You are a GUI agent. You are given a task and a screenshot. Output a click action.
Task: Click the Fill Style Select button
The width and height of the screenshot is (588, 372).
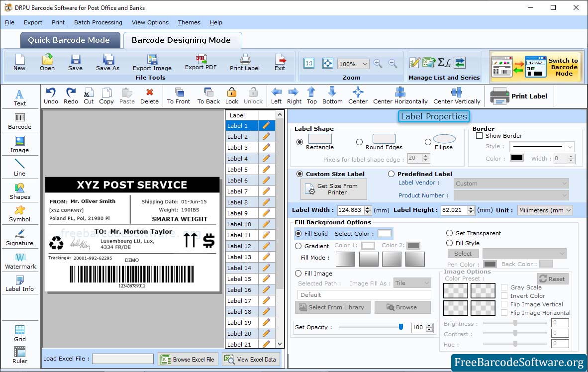(463, 254)
